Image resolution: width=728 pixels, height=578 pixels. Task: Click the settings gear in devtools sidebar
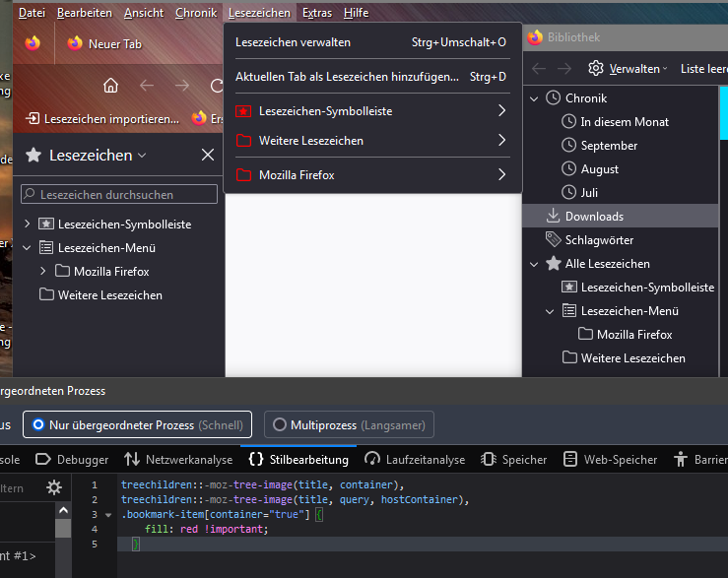54,487
